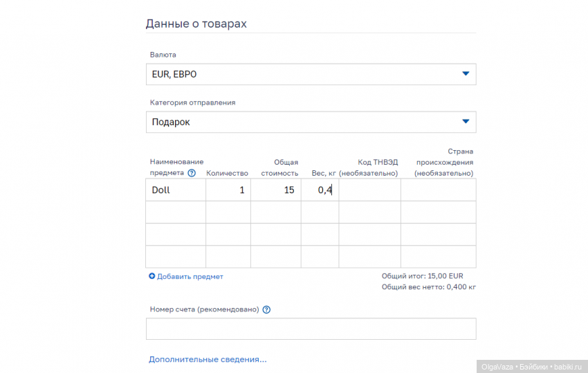Click plus icon of Добавить предмет
The image size is (588, 373).
152,276
